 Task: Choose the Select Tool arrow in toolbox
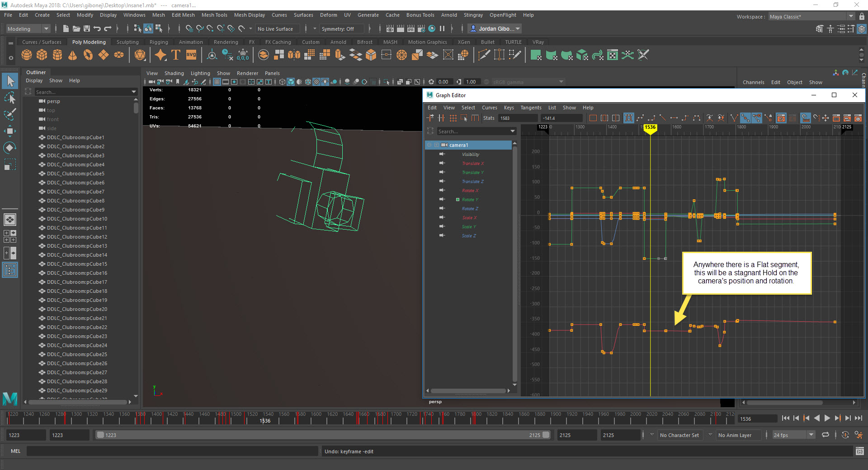click(x=10, y=81)
